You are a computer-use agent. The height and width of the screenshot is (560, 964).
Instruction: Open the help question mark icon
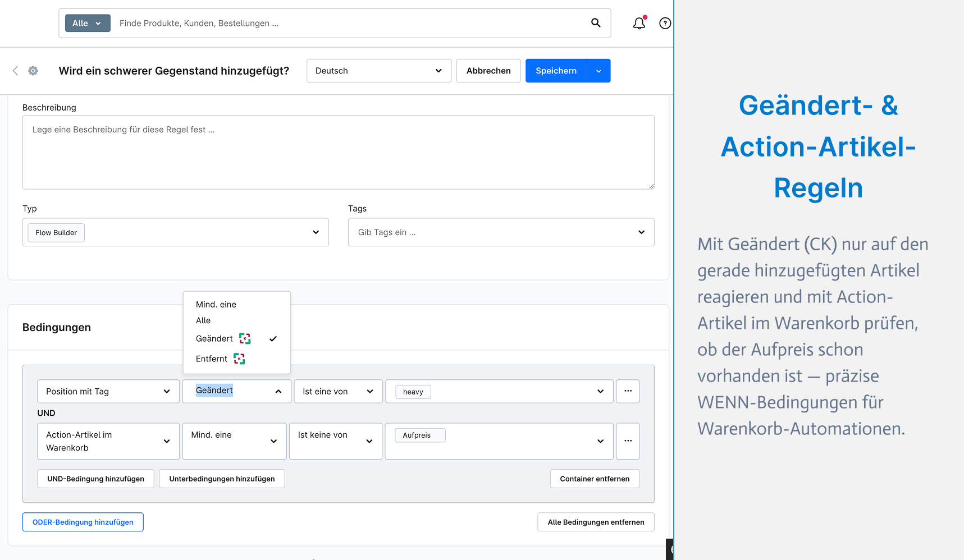click(665, 23)
